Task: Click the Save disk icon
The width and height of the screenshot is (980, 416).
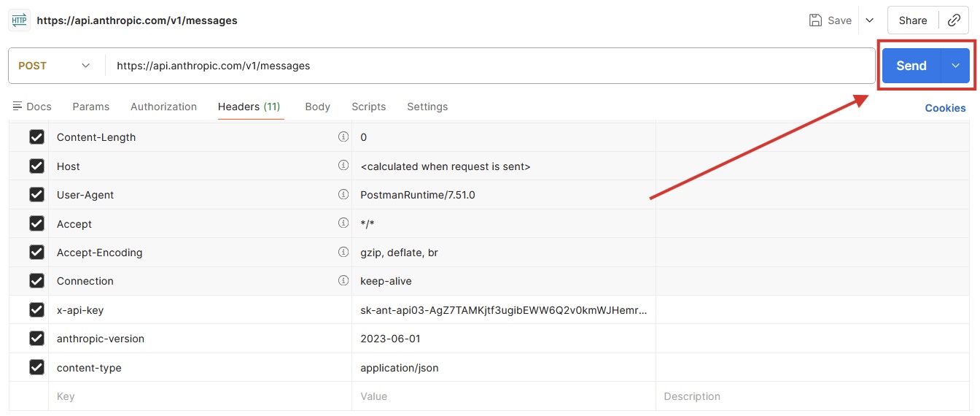Action: pos(816,20)
